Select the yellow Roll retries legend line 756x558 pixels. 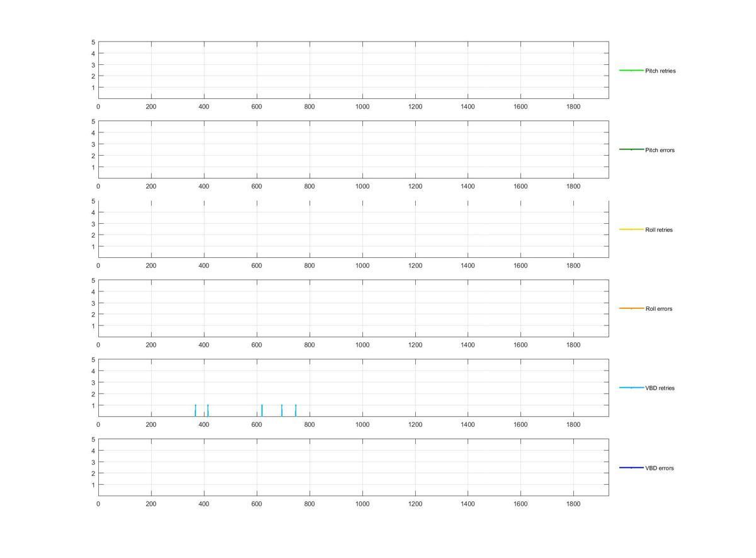click(631, 229)
